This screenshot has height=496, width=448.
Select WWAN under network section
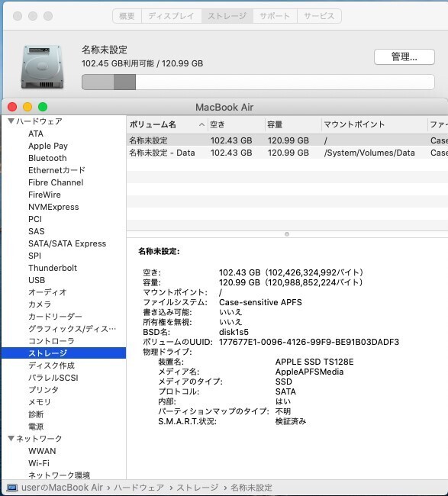pos(42,451)
